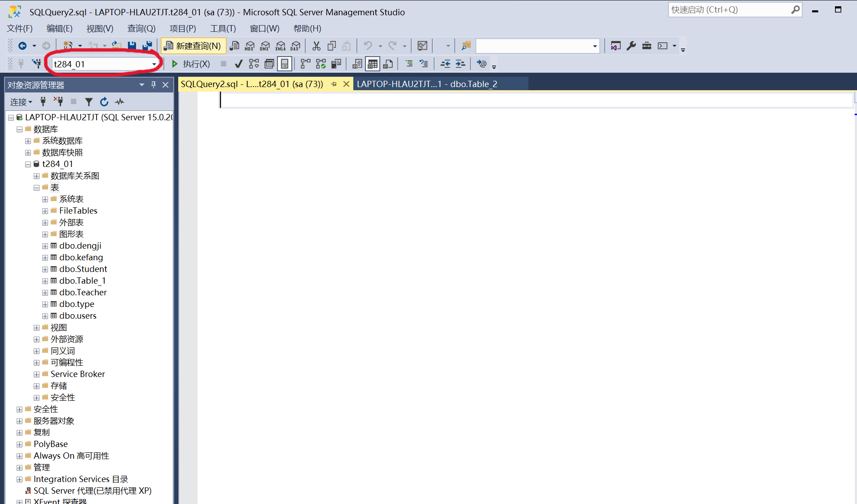857x504 pixels.
Task: Click the Copy icon
Action: pos(332,46)
